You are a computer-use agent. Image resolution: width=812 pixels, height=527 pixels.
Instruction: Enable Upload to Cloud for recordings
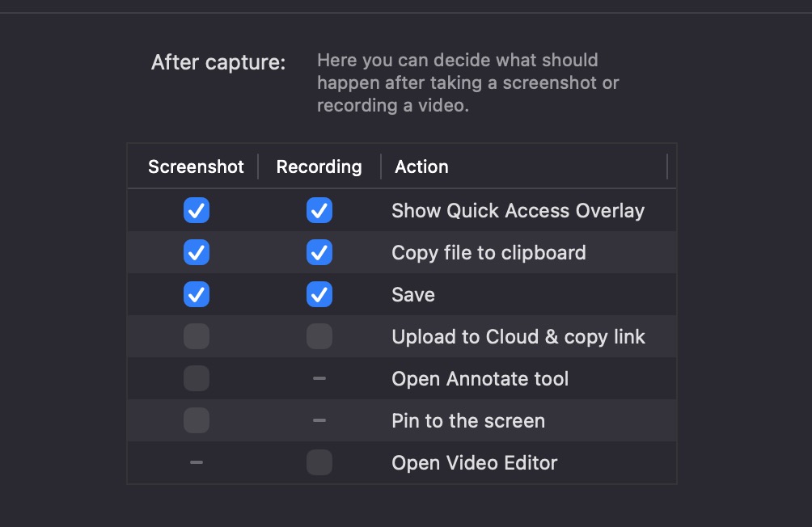[319, 336]
